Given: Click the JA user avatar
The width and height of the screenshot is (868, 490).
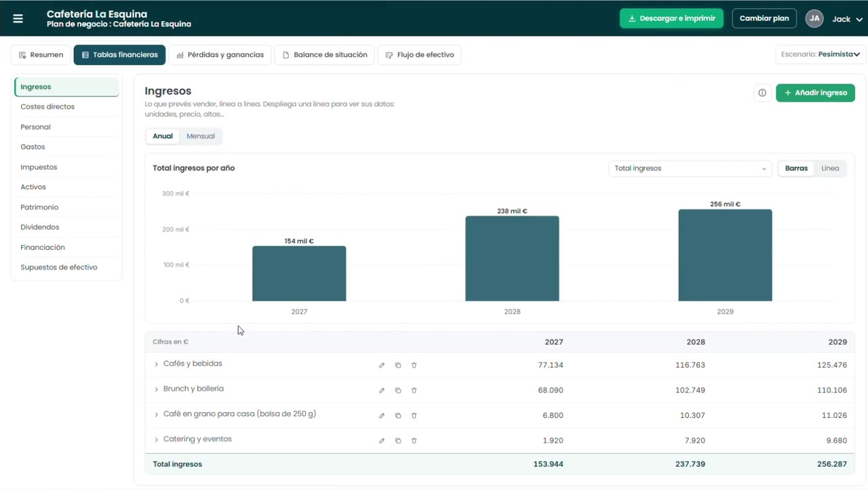Looking at the screenshot, I should point(814,18).
